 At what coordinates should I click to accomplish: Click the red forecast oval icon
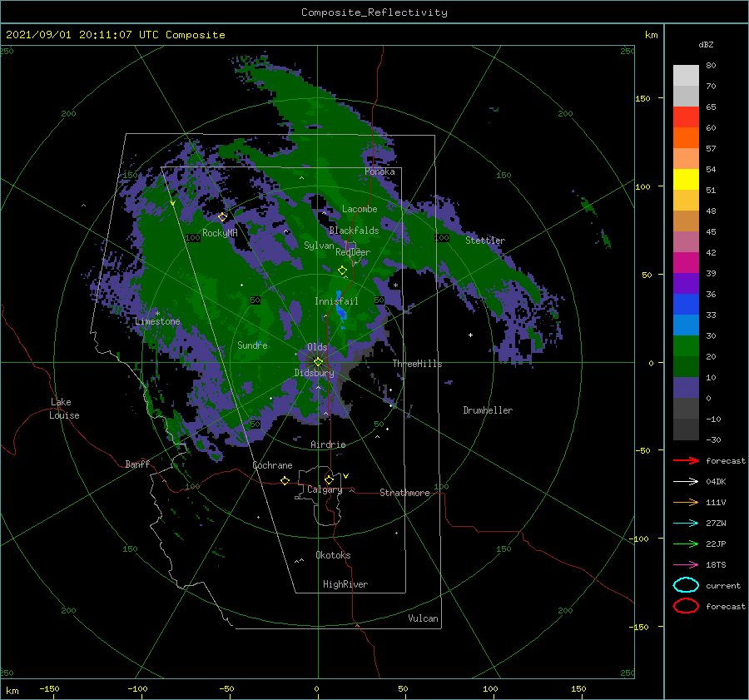686,606
